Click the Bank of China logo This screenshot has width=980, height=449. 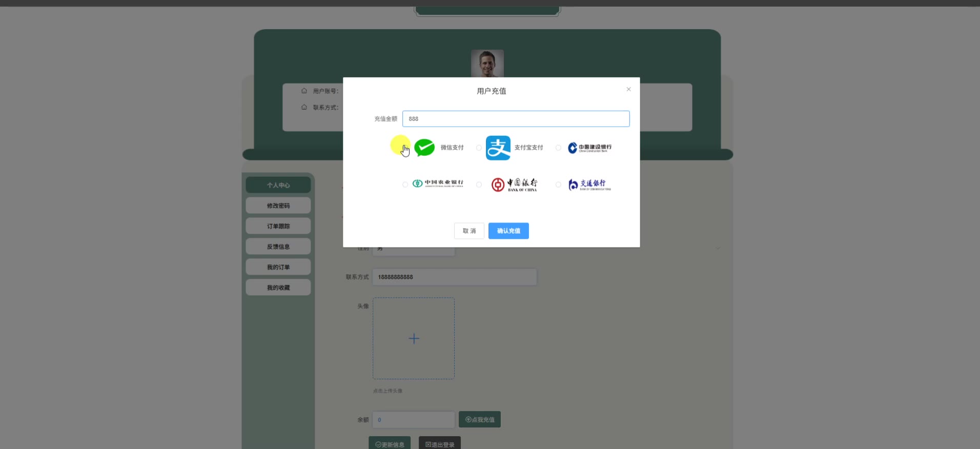coord(514,185)
